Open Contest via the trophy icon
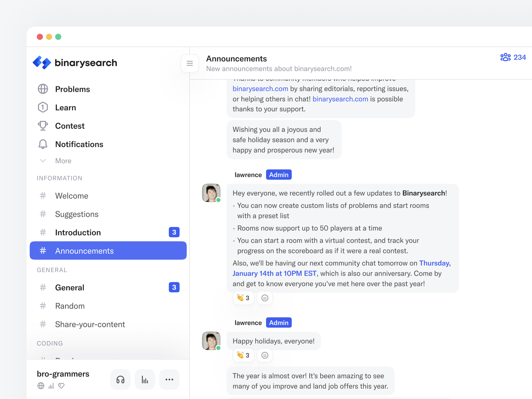 (x=43, y=126)
